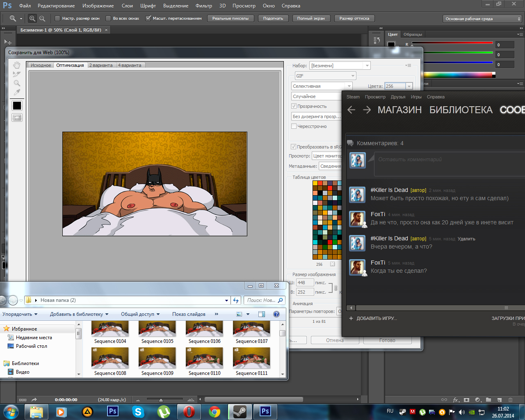Enable the 'Чересстрочно' checkbox
The height and width of the screenshot is (420, 525).
click(294, 126)
